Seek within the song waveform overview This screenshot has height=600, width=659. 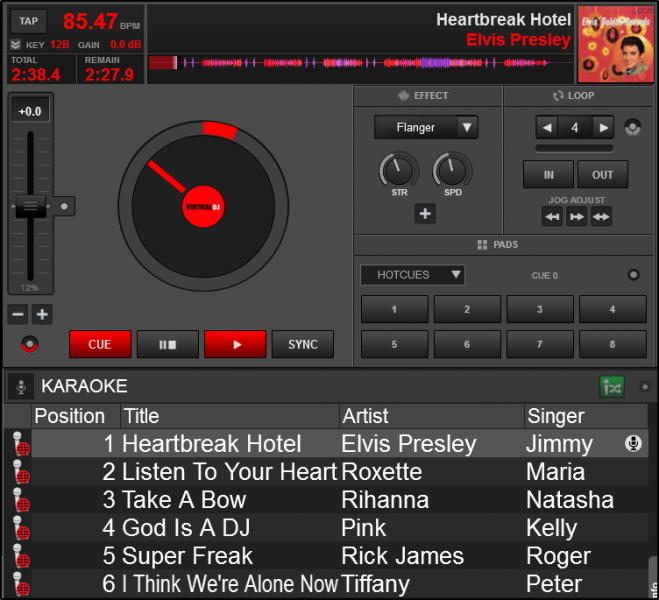[361, 63]
